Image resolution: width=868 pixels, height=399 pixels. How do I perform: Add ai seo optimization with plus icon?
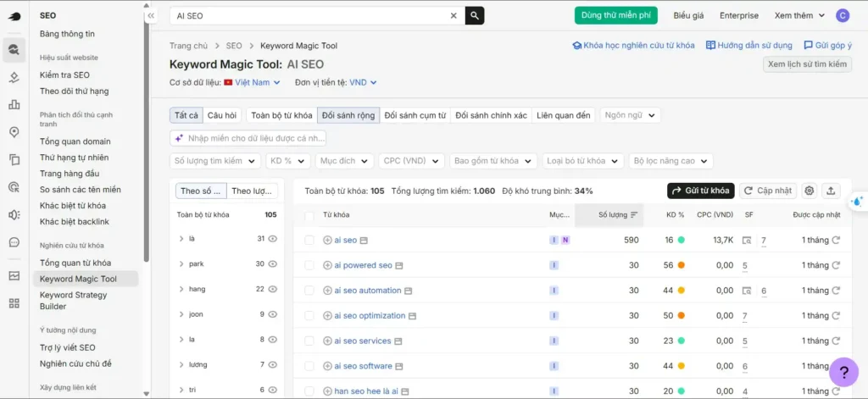[x=327, y=315]
